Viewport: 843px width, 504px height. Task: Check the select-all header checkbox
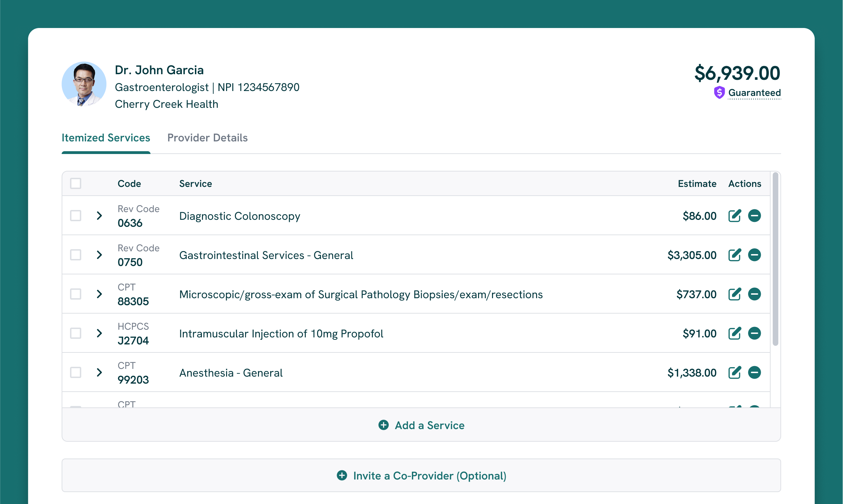76,183
